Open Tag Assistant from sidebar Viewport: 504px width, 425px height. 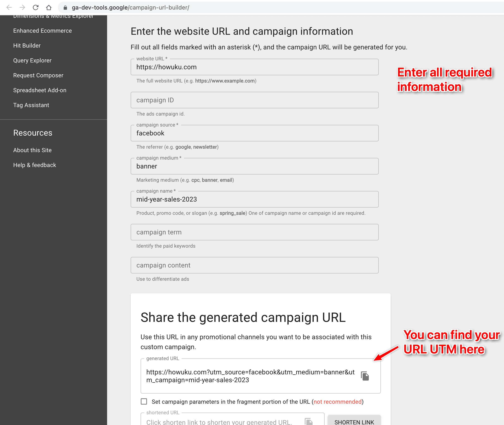point(31,105)
